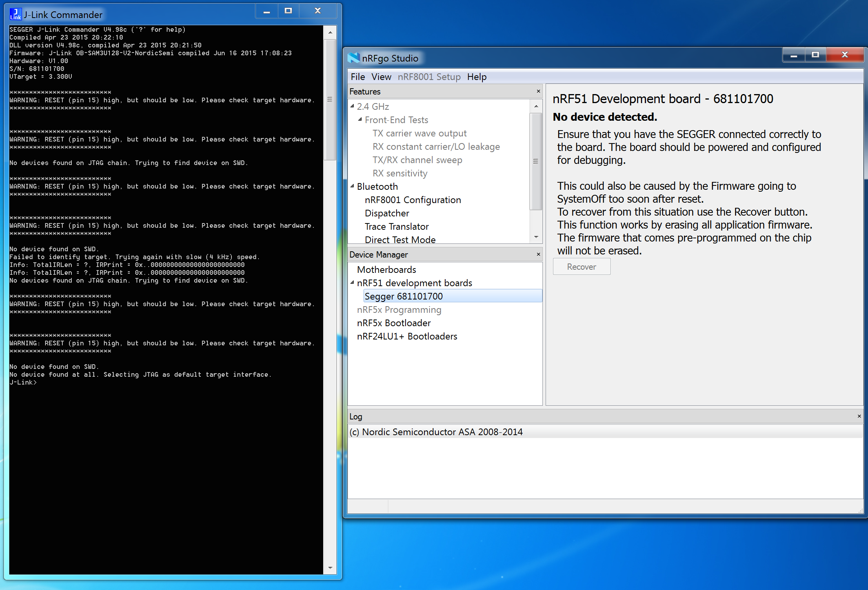The width and height of the screenshot is (868, 590).
Task: Select RX constant carrier/LO leakage
Action: (x=436, y=147)
